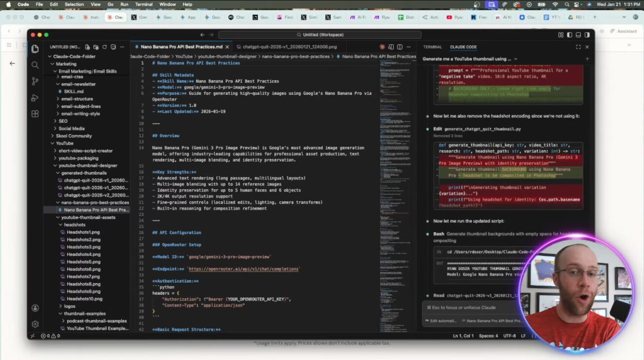Open editor more actions ellipsis
The height and width of the screenshot is (360, 644).
tap(408, 47)
